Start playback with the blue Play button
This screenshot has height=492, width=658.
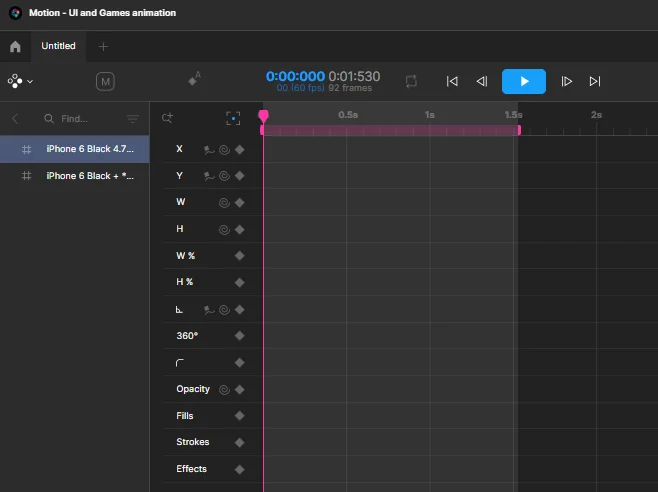coord(524,81)
